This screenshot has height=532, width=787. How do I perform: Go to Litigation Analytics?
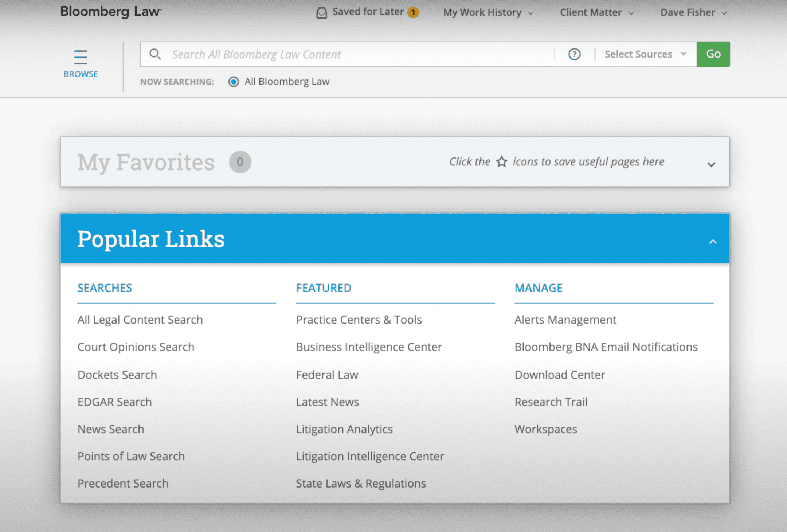pyautogui.click(x=344, y=429)
